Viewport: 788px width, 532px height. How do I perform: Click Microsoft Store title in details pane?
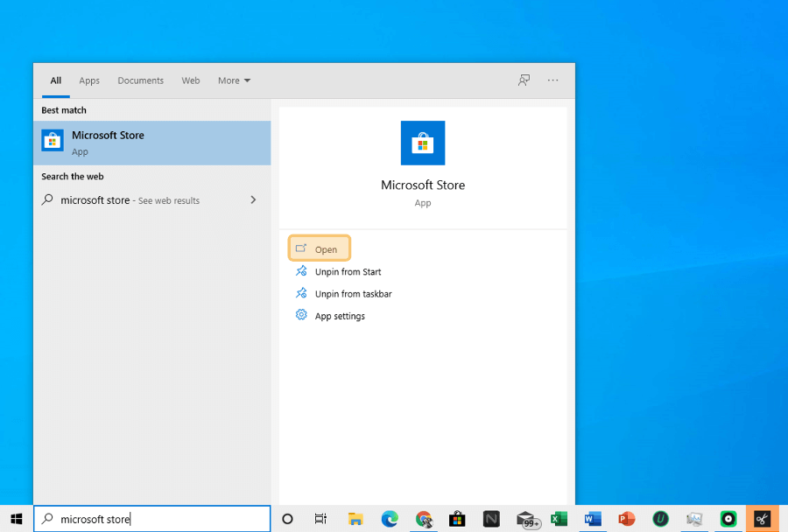[423, 185]
